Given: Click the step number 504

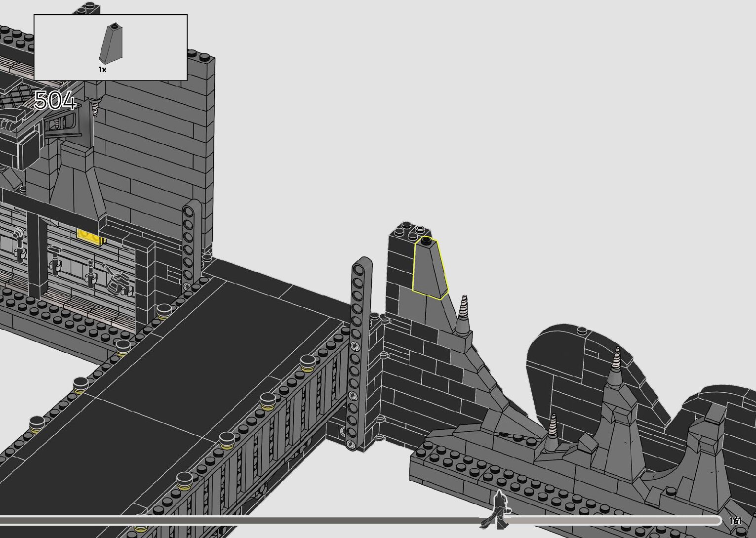Looking at the screenshot, I should point(55,101).
